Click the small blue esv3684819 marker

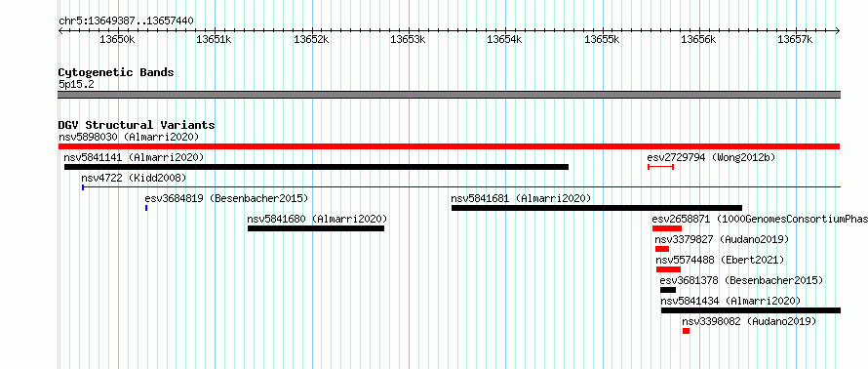[146, 208]
